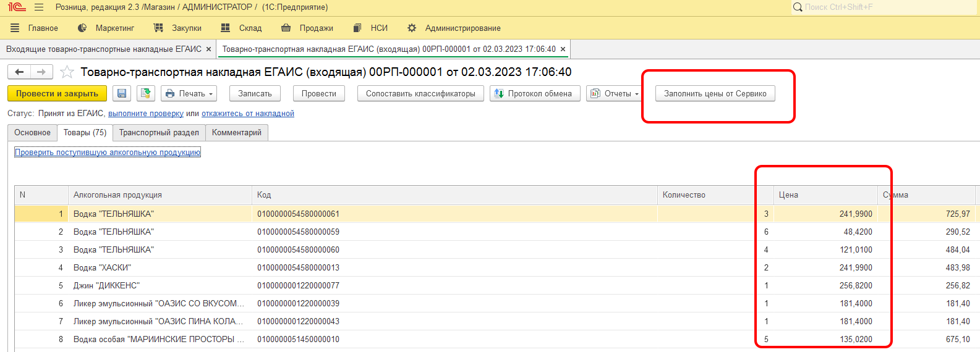The image size is (980, 352).
Task: Click the 1C logo icon
Action: (17, 7)
